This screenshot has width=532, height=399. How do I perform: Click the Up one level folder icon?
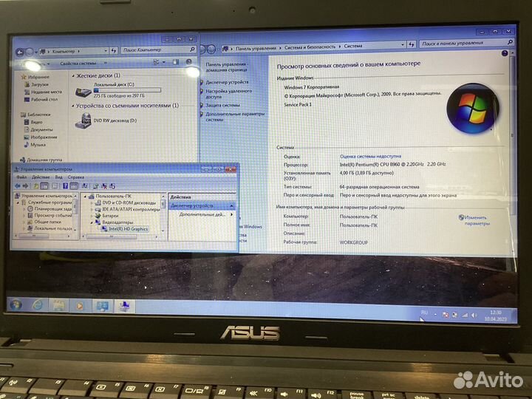[36, 186]
